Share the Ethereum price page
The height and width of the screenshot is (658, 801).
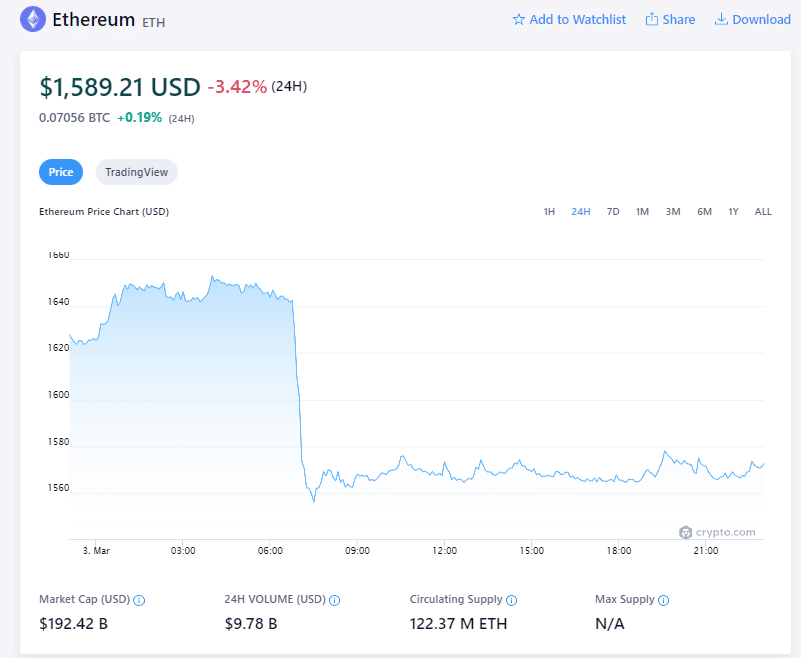coord(670,20)
